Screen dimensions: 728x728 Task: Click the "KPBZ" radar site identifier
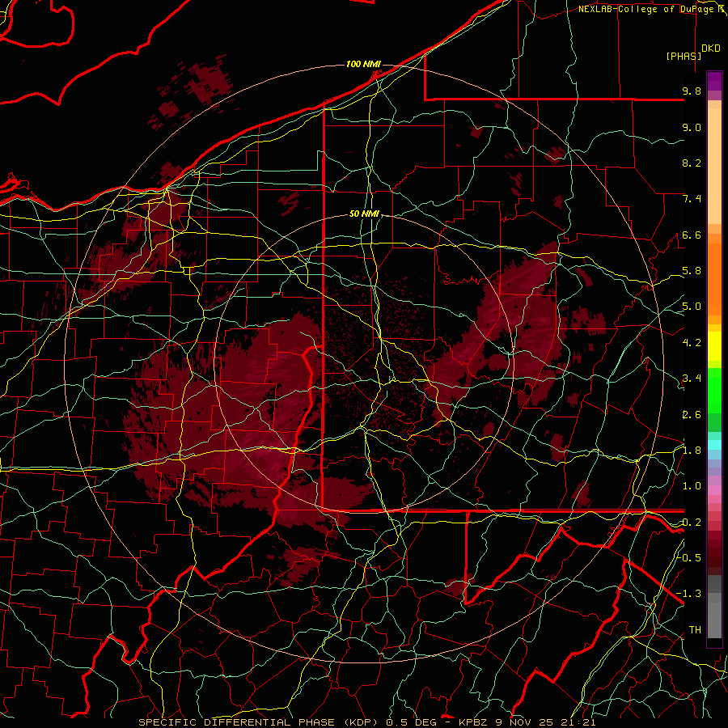[x=473, y=722]
